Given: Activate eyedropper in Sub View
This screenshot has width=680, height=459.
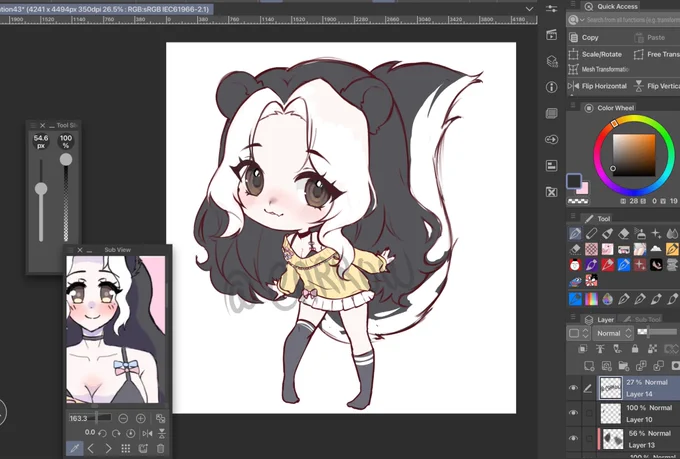Looking at the screenshot, I should click(74, 448).
